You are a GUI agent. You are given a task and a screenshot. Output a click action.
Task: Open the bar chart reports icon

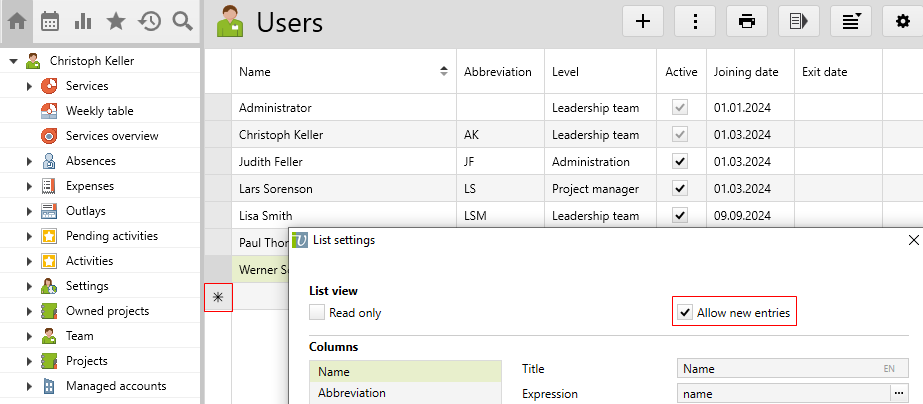[x=83, y=21]
